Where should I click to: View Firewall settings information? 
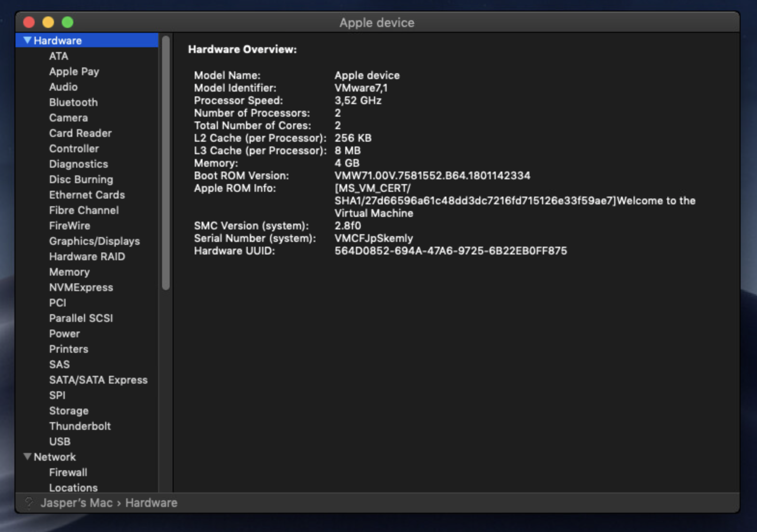click(x=68, y=472)
